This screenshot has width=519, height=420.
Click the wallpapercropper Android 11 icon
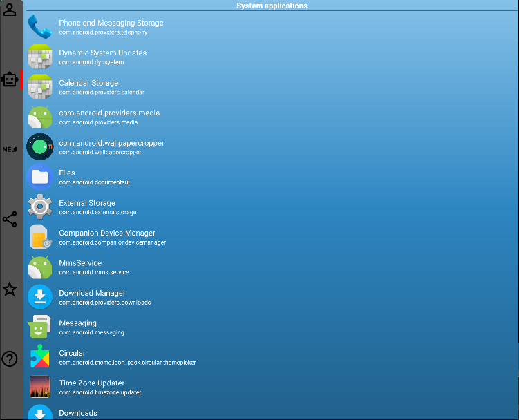point(39,146)
